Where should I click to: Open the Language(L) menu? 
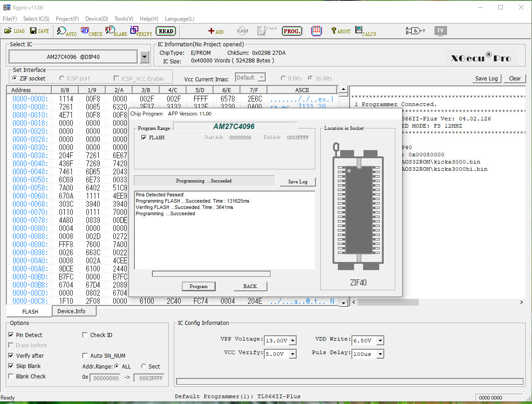[179, 19]
